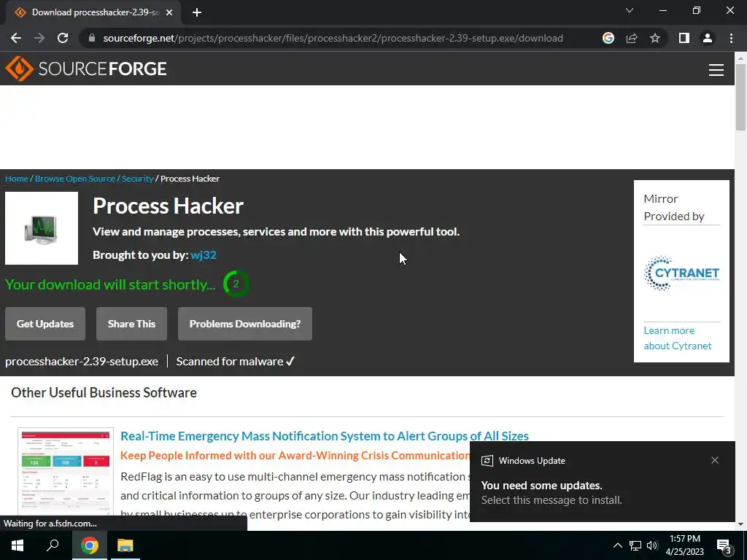The height and width of the screenshot is (560, 747).
Task: Click the Windows Update notification icon
Action: tap(487, 461)
